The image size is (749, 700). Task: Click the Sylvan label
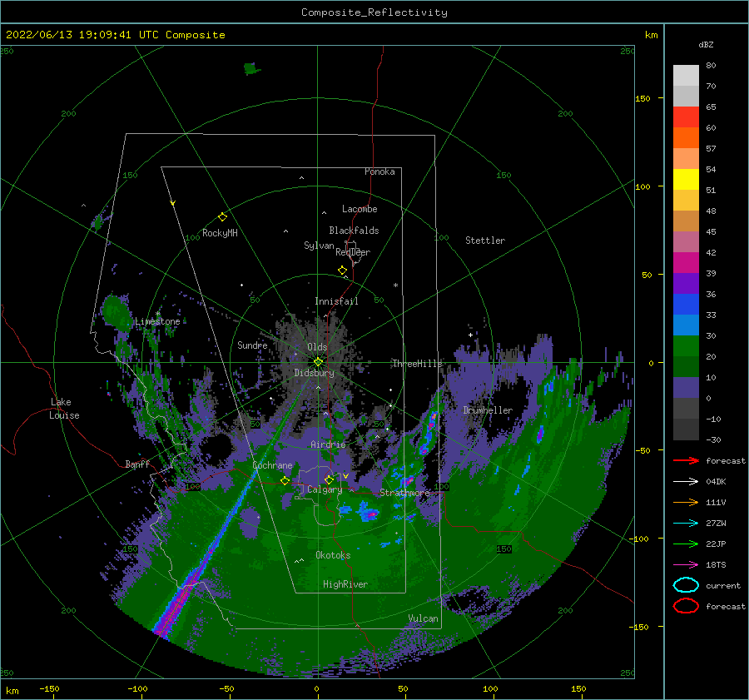(x=319, y=246)
